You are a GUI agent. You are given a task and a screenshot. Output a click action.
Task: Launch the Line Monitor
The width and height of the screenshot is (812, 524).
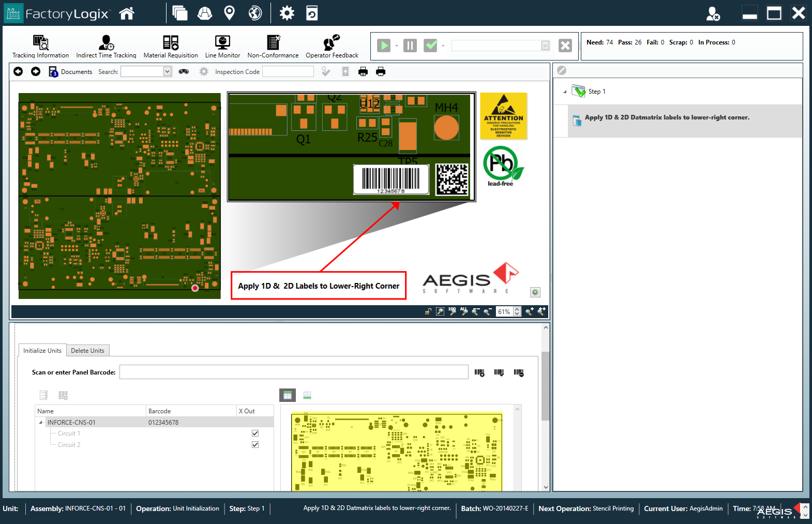222,47
